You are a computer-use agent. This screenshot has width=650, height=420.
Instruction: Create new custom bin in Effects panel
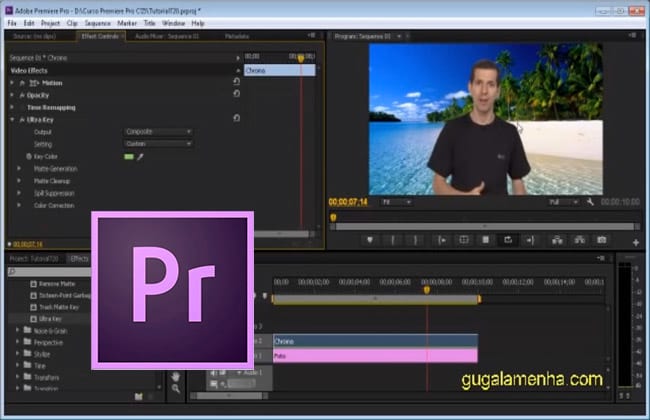[138, 397]
